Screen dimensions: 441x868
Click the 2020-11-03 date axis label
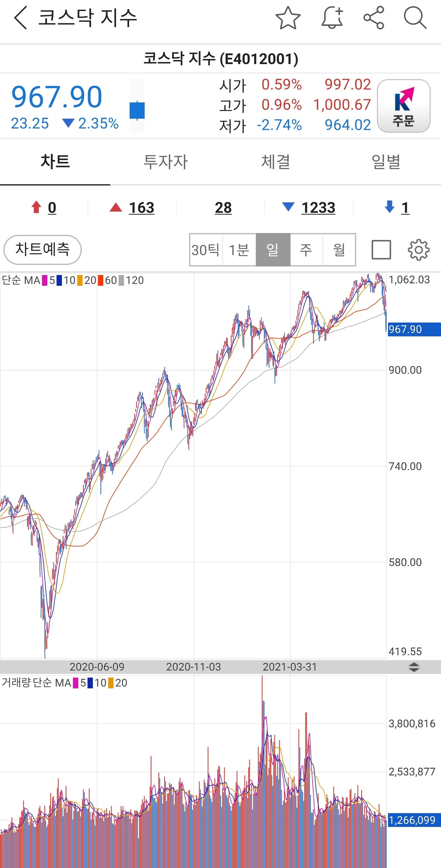pyautogui.click(x=194, y=667)
